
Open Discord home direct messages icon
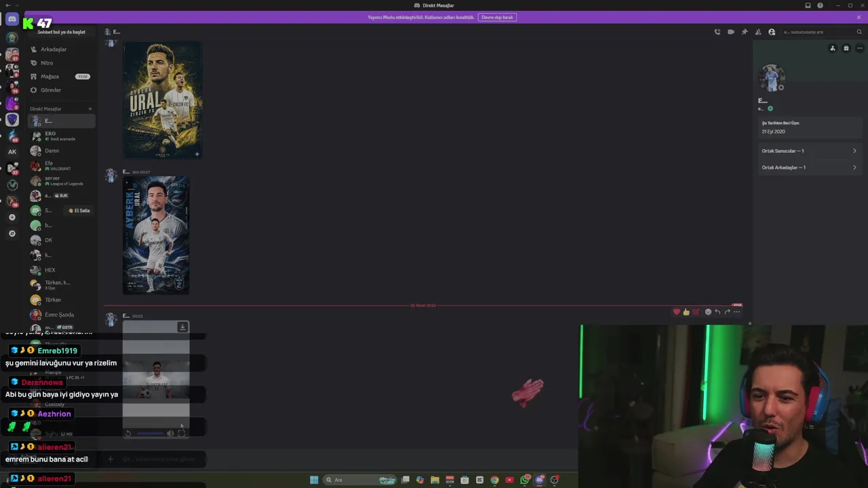pyautogui.click(x=12, y=20)
